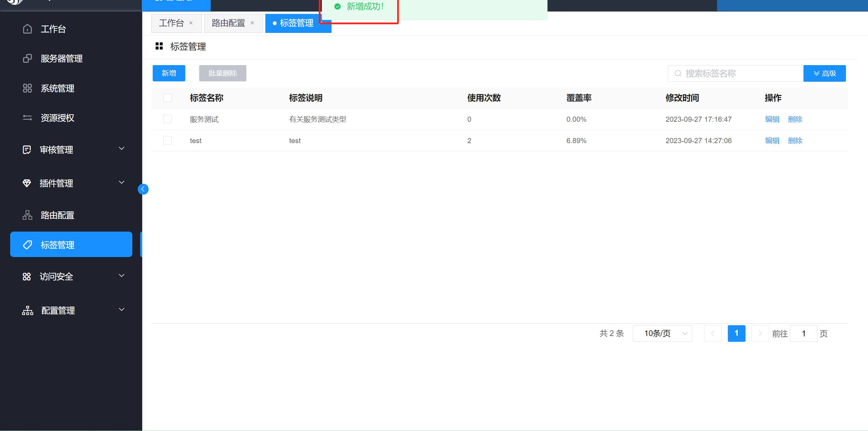868x431 pixels.
Task: Click the 审核管理 document icon
Action: (27, 150)
